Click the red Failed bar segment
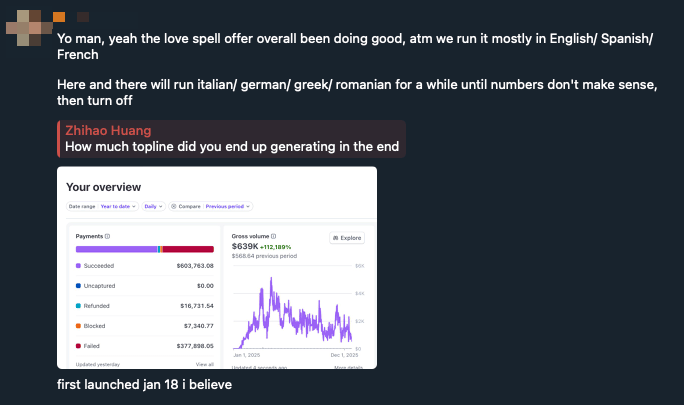 coord(188,249)
